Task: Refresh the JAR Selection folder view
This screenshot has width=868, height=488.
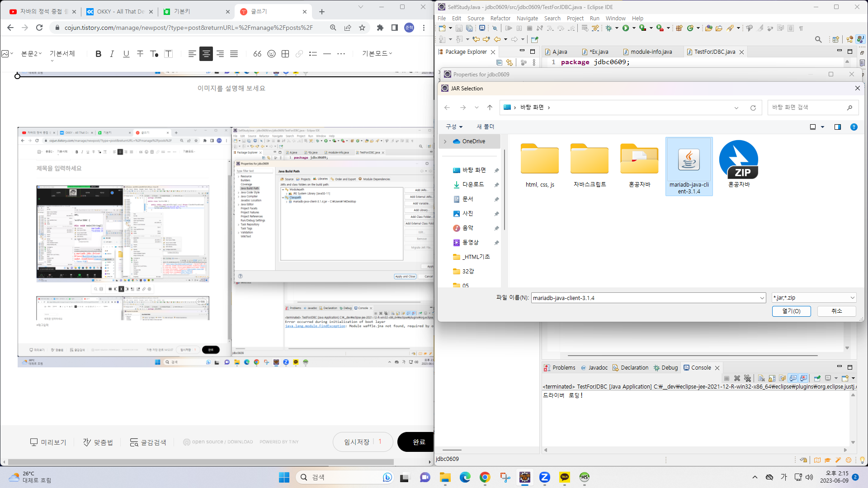Action: pos(753,108)
